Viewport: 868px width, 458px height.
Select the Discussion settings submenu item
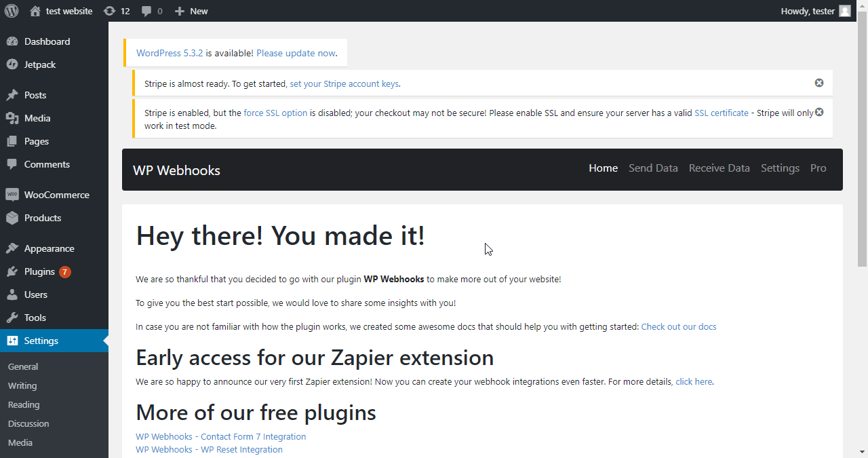coord(28,423)
